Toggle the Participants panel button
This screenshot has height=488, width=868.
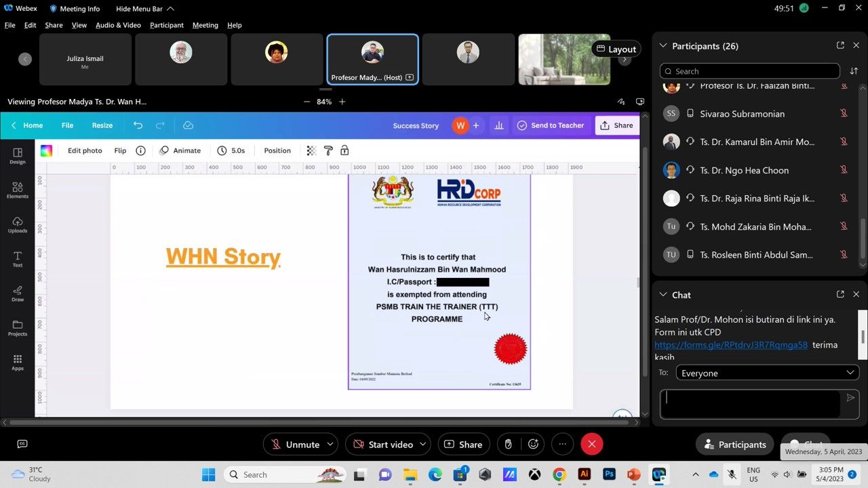(x=734, y=445)
